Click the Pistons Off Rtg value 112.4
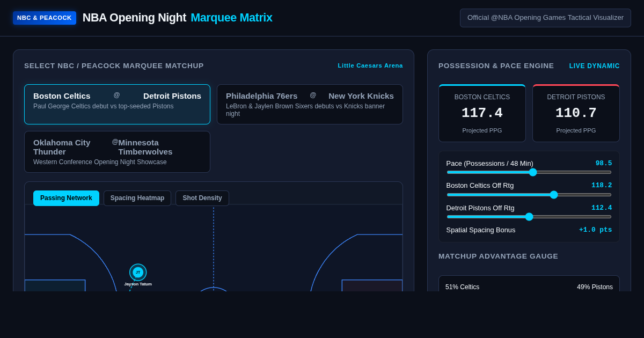 pyautogui.click(x=602, y=208)
